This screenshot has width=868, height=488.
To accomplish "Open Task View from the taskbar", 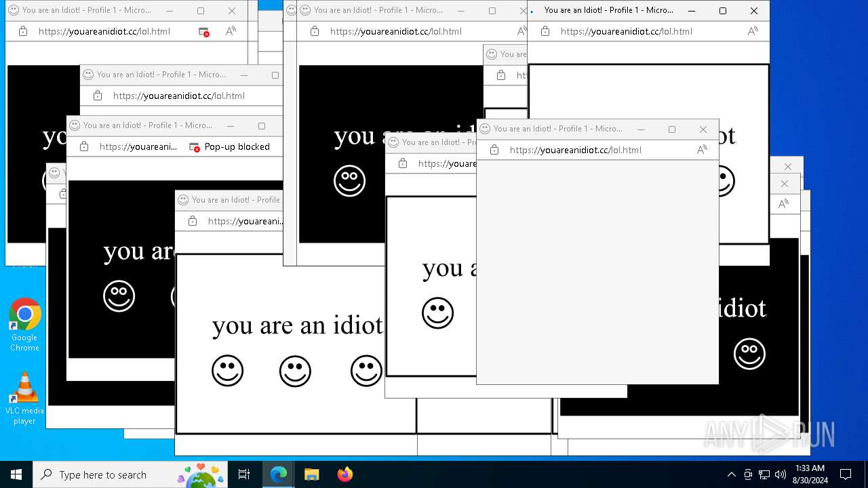I will pos(244,474).
